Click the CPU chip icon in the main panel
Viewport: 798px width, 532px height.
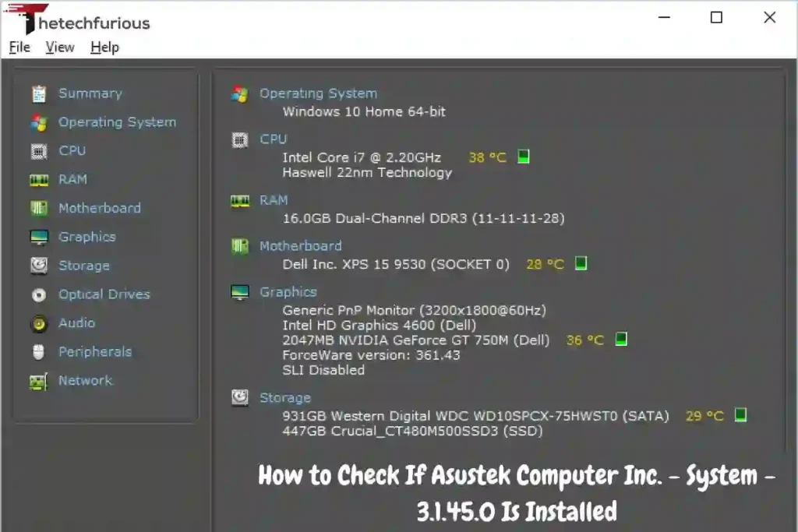coord(239,139)
